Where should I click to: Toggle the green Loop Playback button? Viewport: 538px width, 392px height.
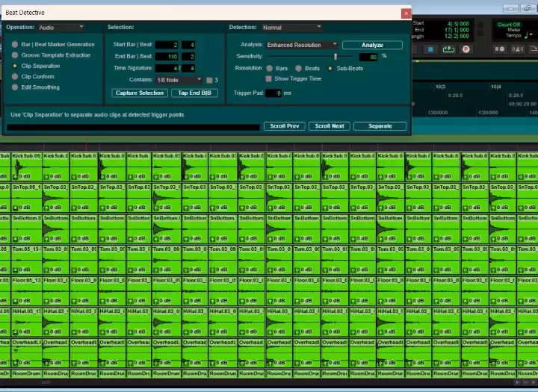coord(448,49)
